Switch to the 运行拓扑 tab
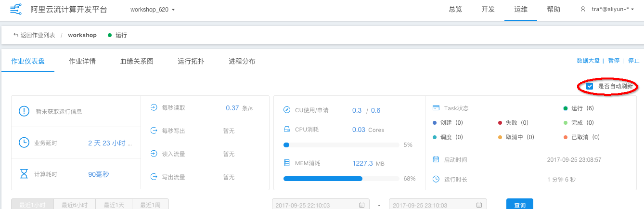 coord(191,61)
